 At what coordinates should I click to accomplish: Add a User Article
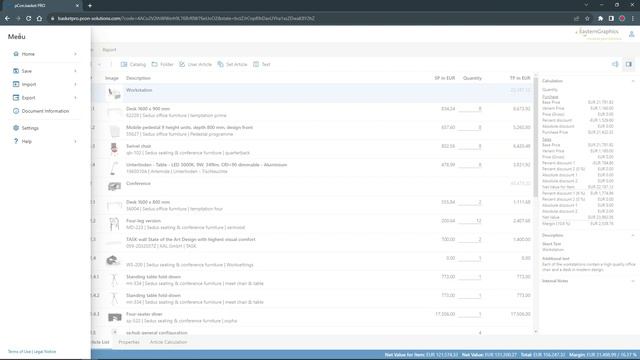(x=196, y=64)
